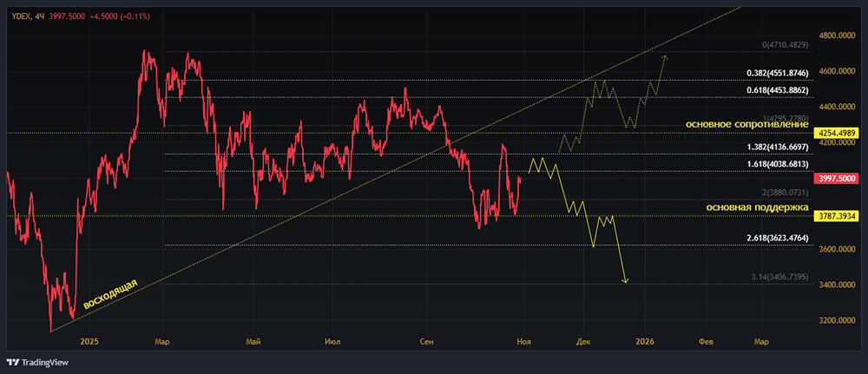
Task: Click the TradingView logo
Action: pos(37,363)
